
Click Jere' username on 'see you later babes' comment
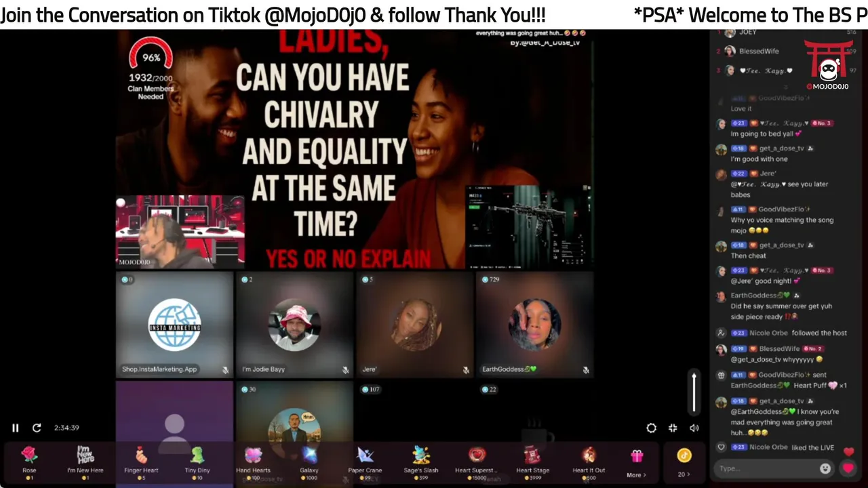click(768, 174)
